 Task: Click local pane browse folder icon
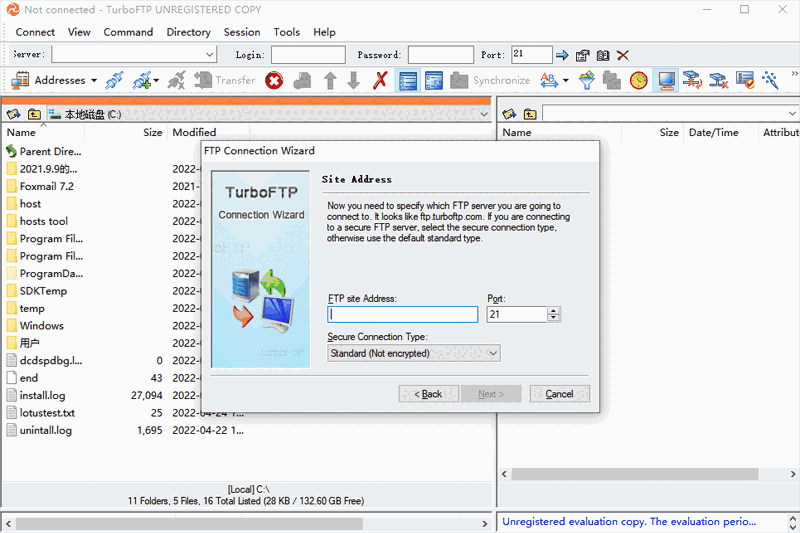tap(14, 114)
